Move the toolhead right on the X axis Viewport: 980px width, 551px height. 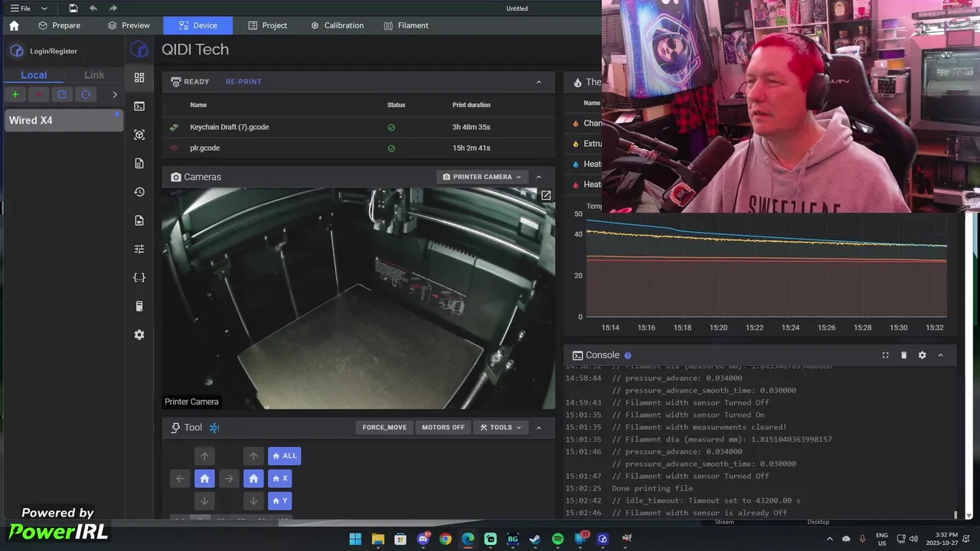229,478
